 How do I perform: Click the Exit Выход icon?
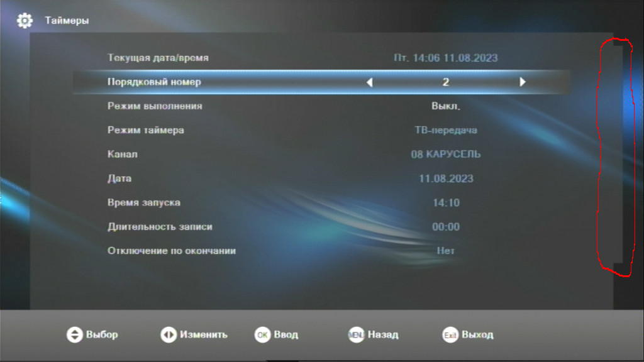(x=450, y=335)
